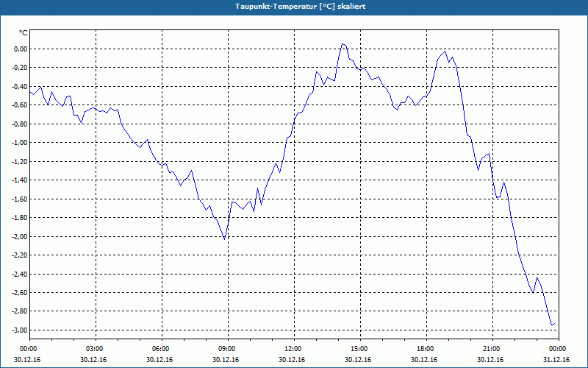Viewport: 588px width, 368px height.
Task: Click the 12:00 time label
Action: pyautogui.click(x=295, y=349)
